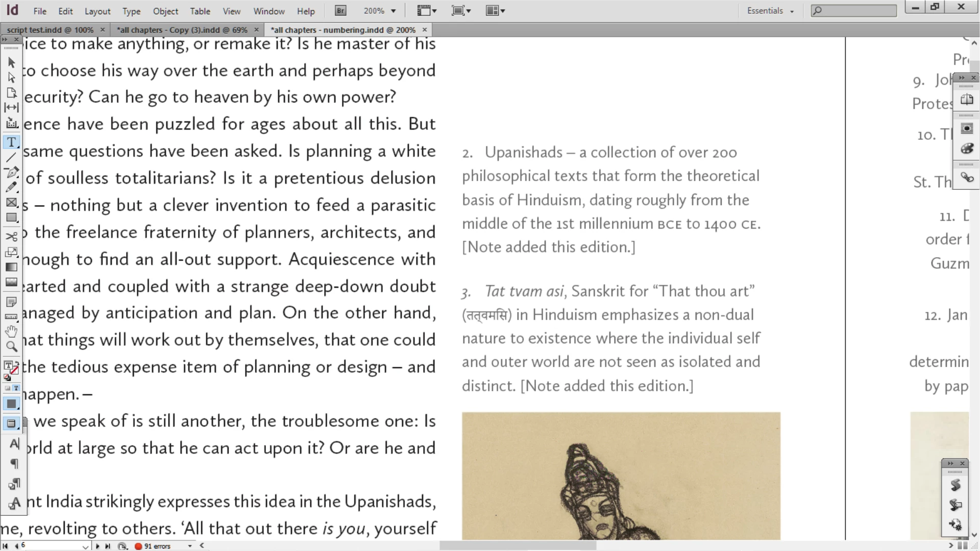Toggle the screen mode button
Viewport: 980px width, 551px height.
[12, 423]
